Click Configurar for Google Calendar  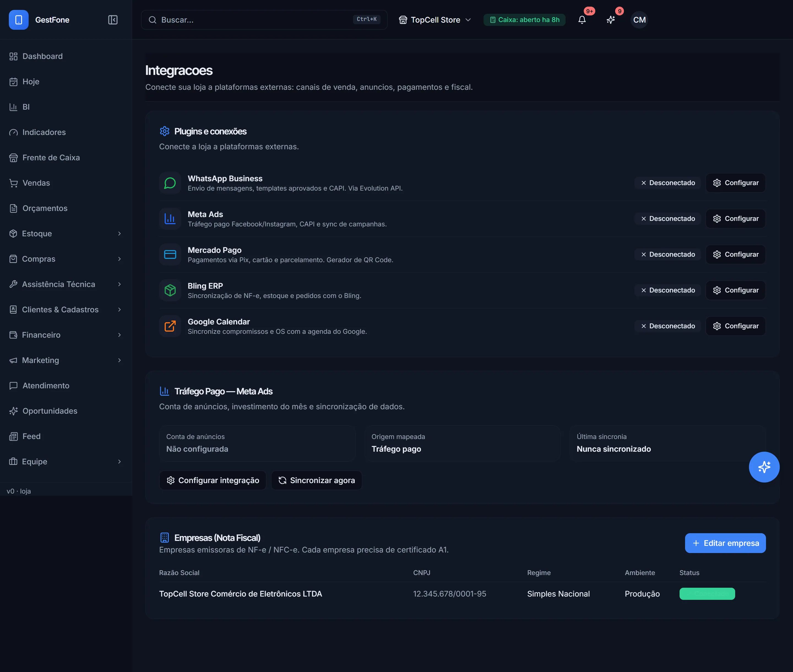(x=735, y=326)
